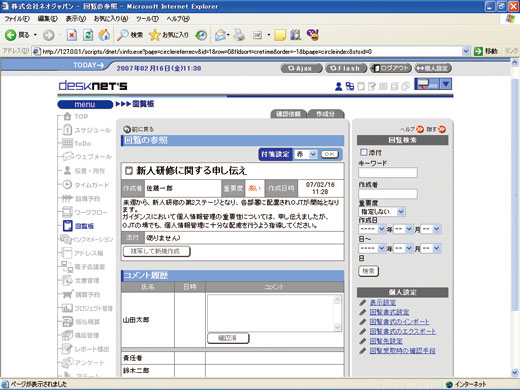The height and width of the screenshot is (390, 520).
Task: Click the ログアウト button
Action: (x=391, y=68)
